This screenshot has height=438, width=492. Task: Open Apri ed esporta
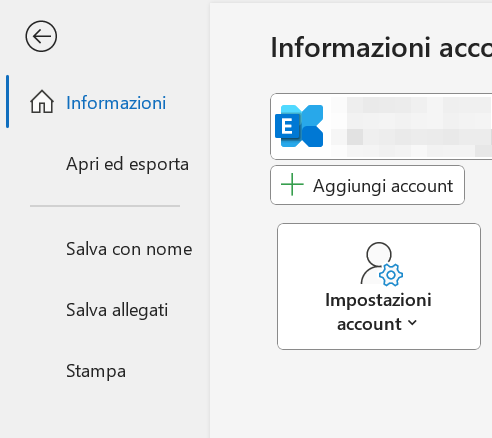pos(127,164)
